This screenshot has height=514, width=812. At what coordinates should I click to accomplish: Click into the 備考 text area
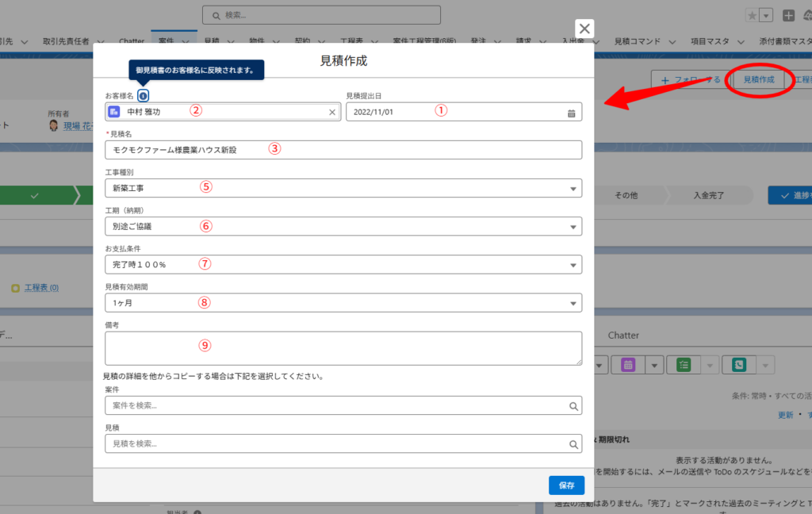point(343,348)
